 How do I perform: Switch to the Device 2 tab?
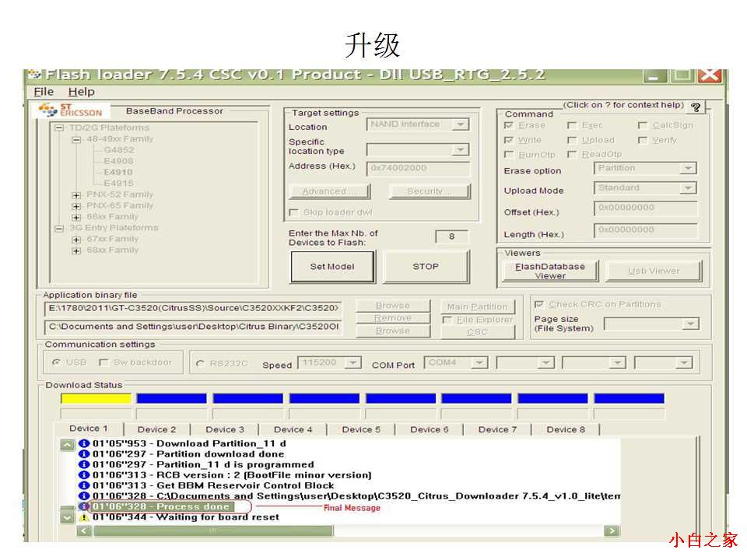click(x=156, y=429)
